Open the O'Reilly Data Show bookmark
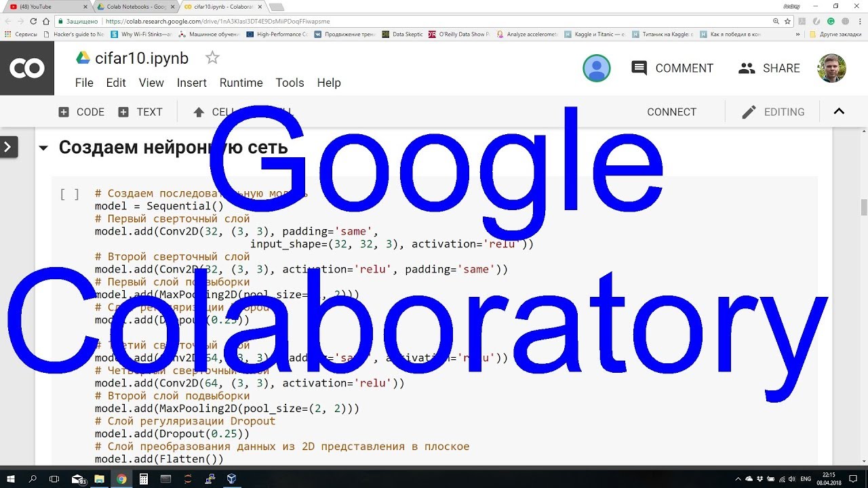Viewport: 868px width, 488px height. click(459, 34)
